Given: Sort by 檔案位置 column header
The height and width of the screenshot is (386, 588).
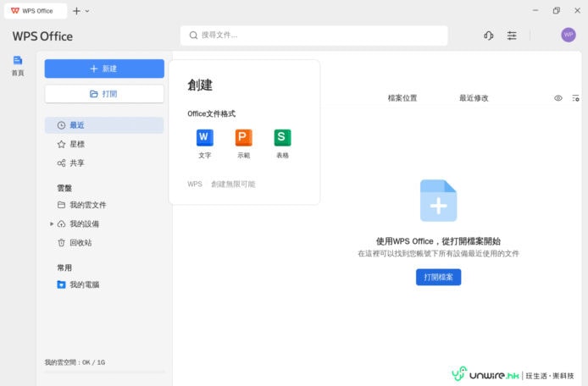Looking at the screenshot, I should [402, 98].
